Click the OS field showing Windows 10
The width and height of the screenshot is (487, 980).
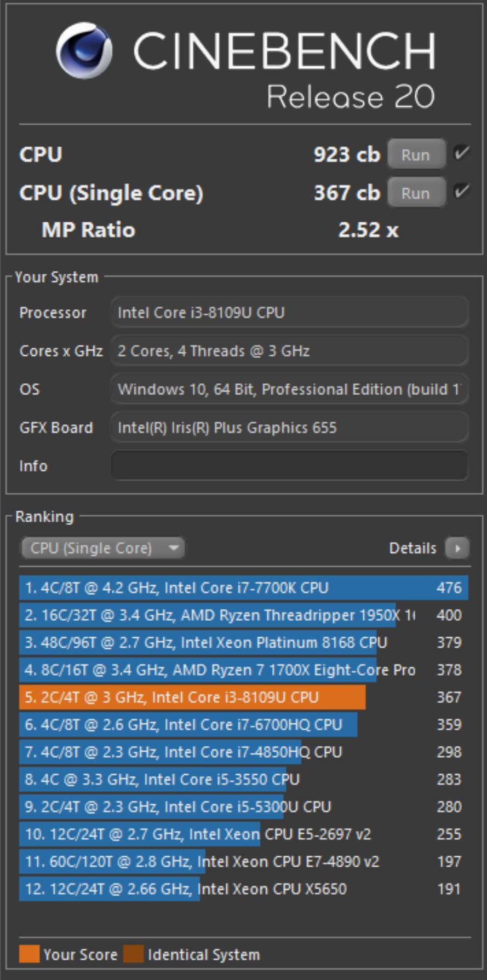pyautogui.click(x=289, y=389)
